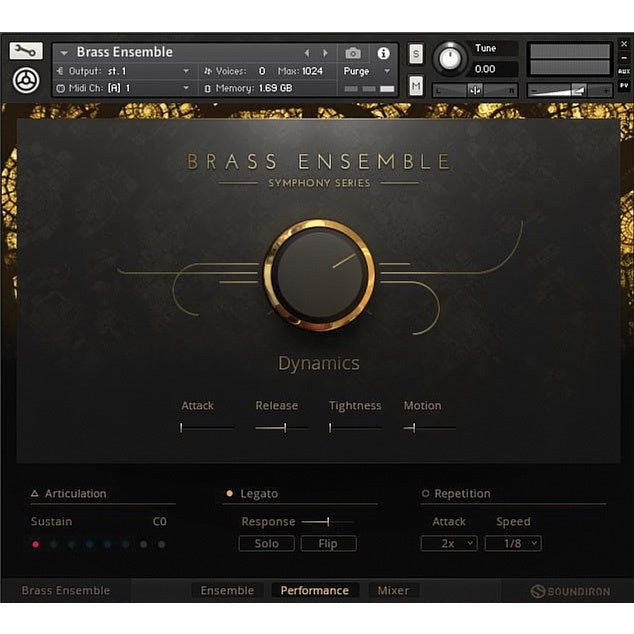This screenshot has width=634, height=634.
Task: Click the Motion slider
Action: 429,427
